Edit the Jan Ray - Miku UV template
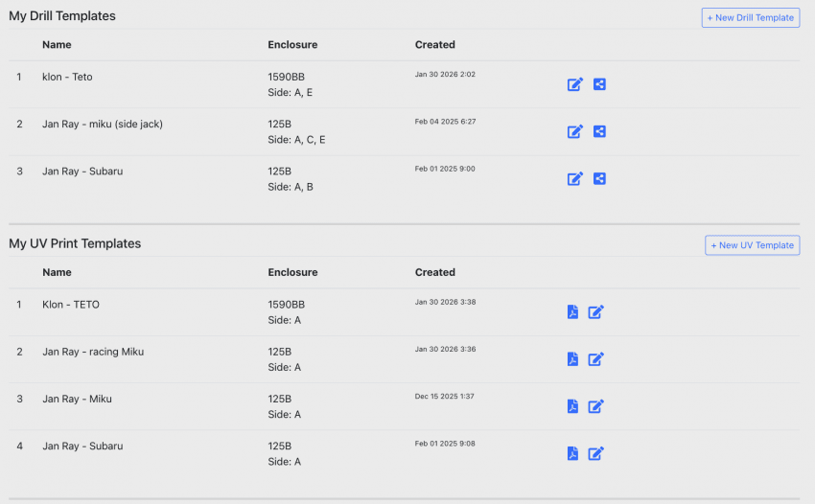This screenshot has height=504, width=815. click(595, 406)
